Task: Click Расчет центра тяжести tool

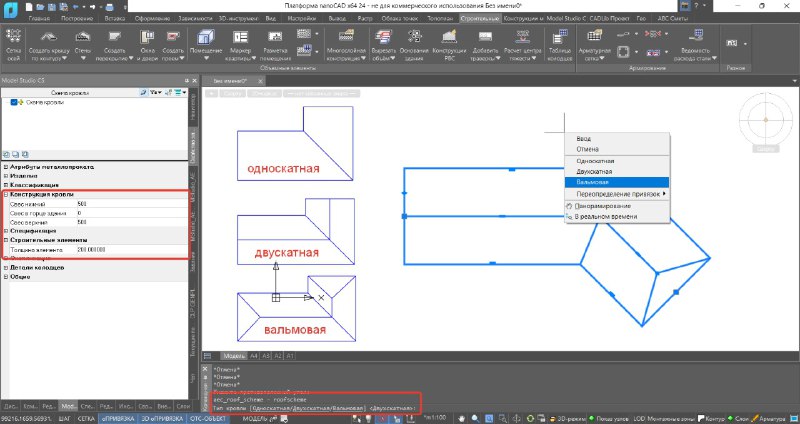Action: pyautogui.click(x=522, y=45)
